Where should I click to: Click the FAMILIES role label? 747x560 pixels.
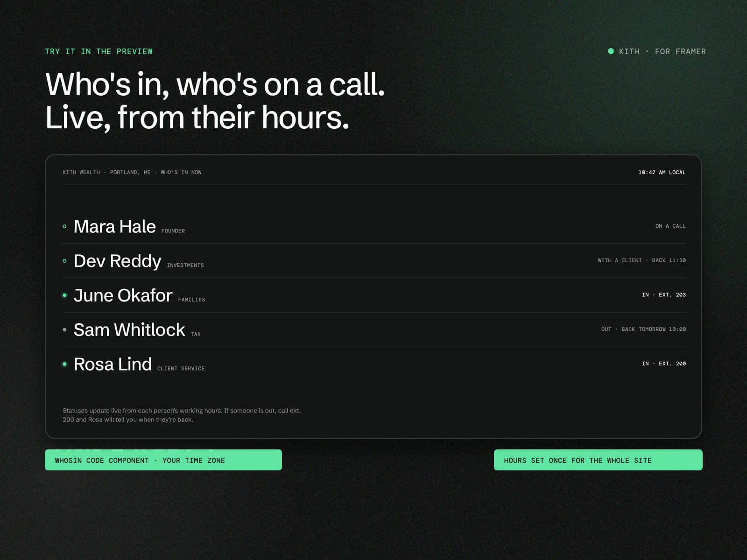point(191,300)
